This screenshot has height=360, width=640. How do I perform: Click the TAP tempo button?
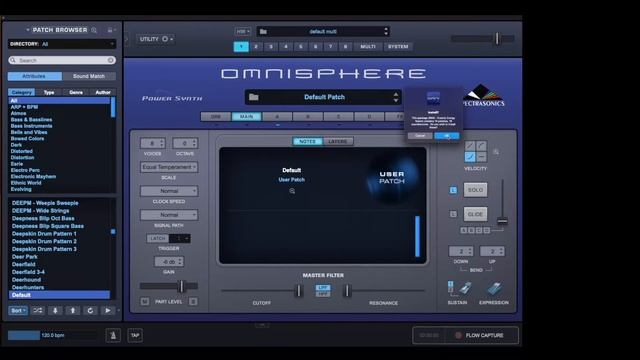(x=135, y=336)
